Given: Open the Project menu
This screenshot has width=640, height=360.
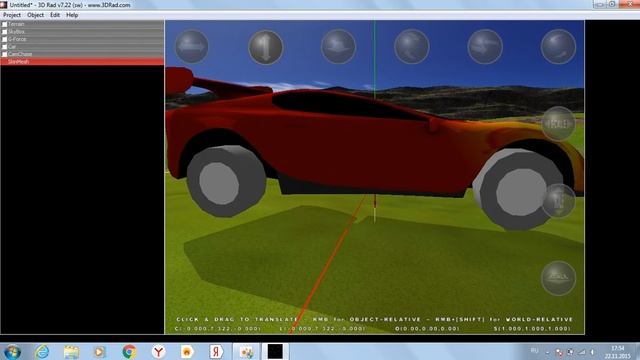Looking at the screenshot, I should tap(12, 15).
